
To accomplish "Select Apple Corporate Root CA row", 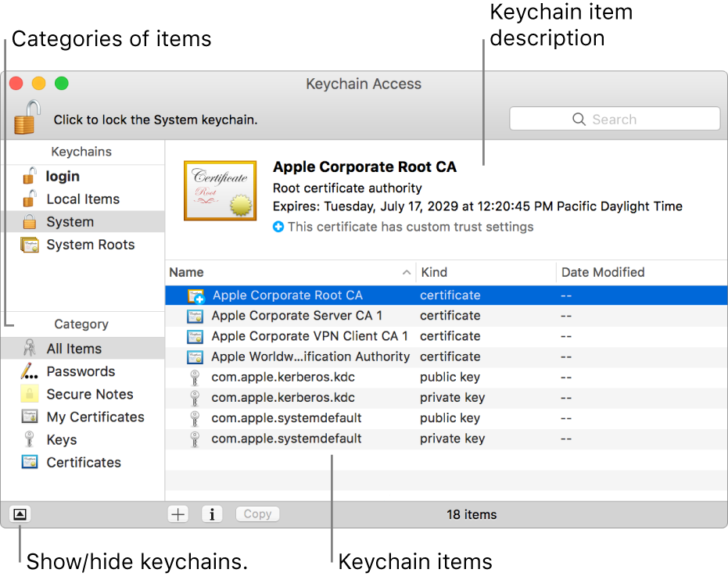I will 446,295.
